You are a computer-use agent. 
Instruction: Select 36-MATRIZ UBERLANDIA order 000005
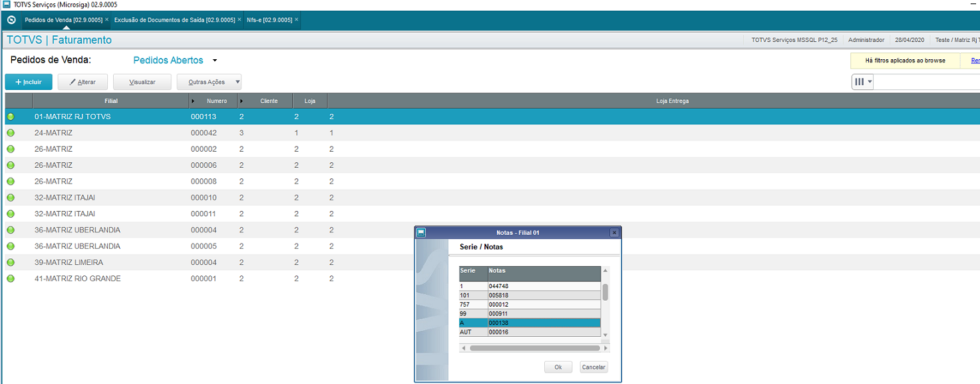tap(492, 246)
